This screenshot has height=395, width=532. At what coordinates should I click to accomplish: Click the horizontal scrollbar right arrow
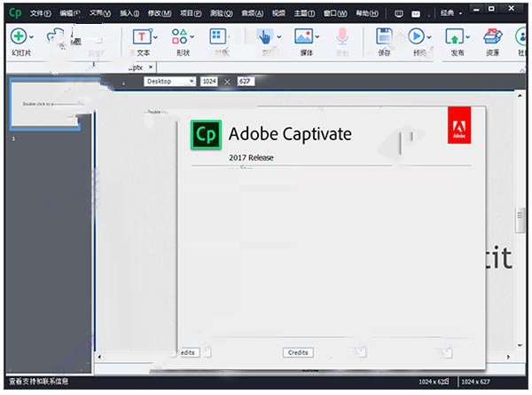[x=508, y=357]
